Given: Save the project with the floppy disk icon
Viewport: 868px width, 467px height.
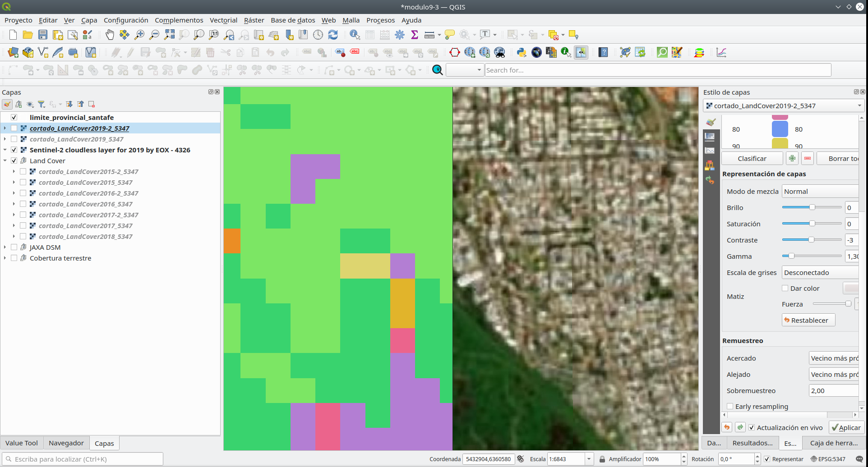Looking at the screenshot, I should click(43, 35).
